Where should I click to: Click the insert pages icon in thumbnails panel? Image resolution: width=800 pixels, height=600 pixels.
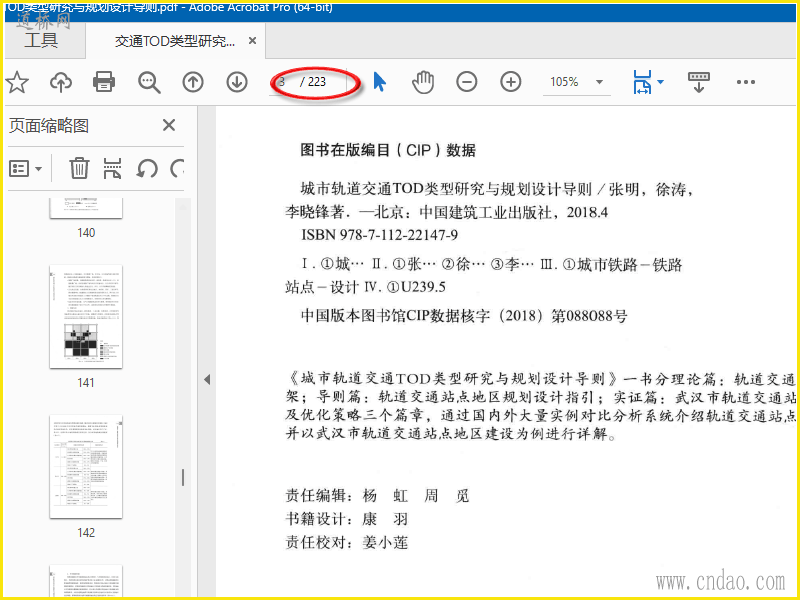pyautogui.click(x=112, y=168)
